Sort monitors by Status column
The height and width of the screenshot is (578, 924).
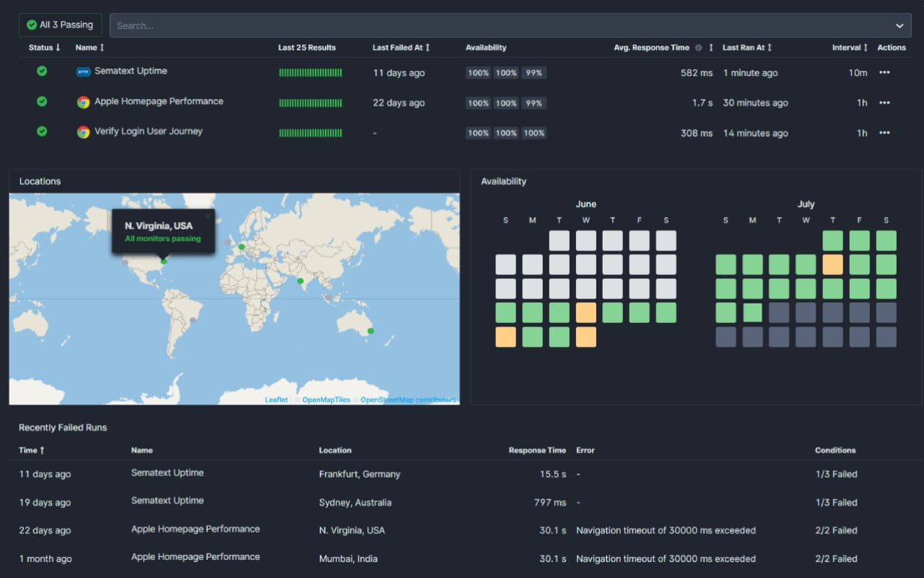[44, 48]
